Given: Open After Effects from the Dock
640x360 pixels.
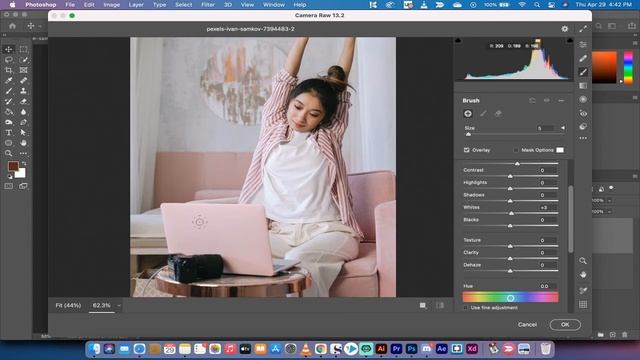Looking at the screenshot, I should (x=442, y=349).
